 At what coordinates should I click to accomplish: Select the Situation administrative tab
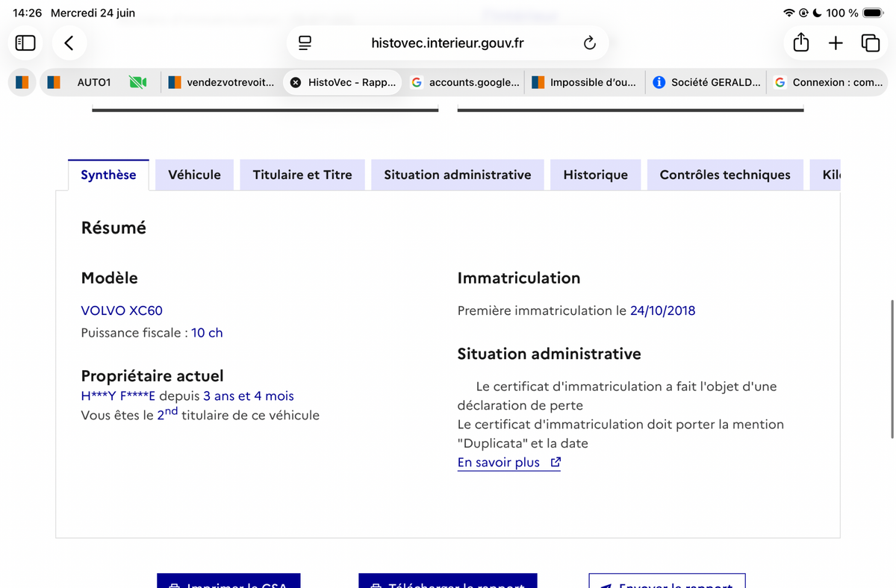[x=458, y=175]
